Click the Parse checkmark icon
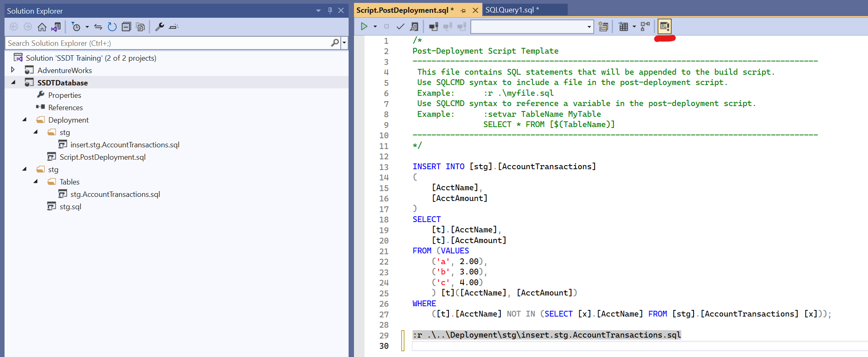 (400, 26)
